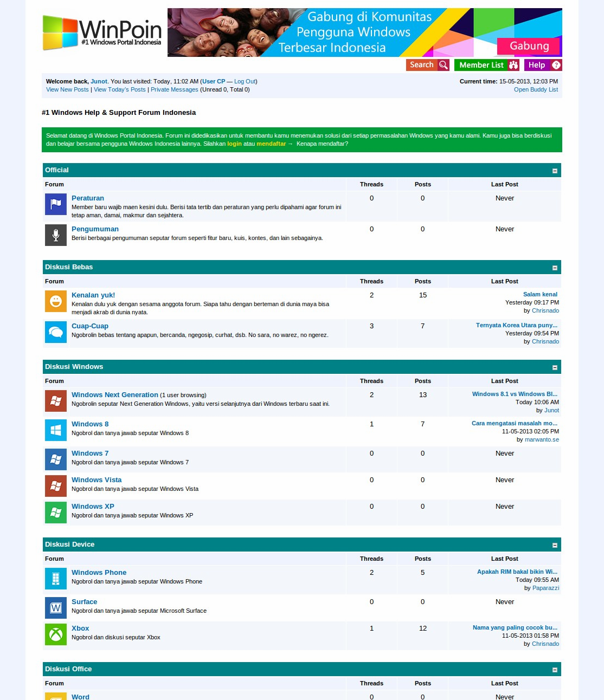This screenshot has width=604, height=700.
Task: Open Junot profile in Windows Next Generation row
Action: (551, 410)
